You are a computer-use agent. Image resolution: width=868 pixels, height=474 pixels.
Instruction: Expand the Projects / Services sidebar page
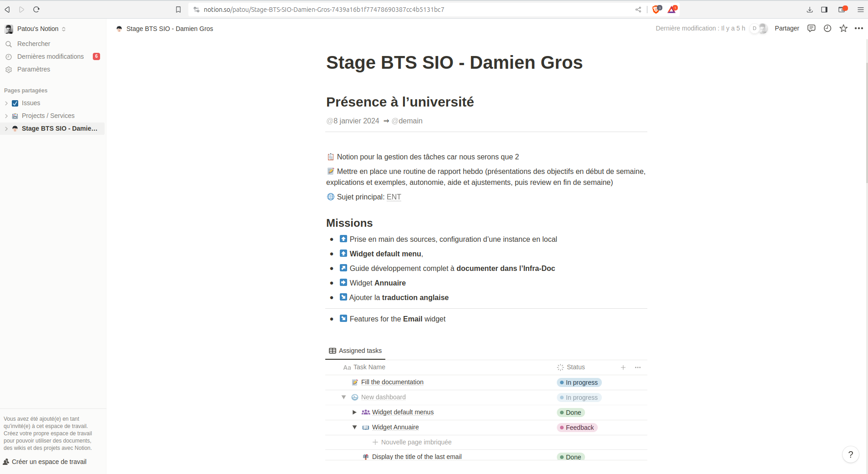pos(6,116)
